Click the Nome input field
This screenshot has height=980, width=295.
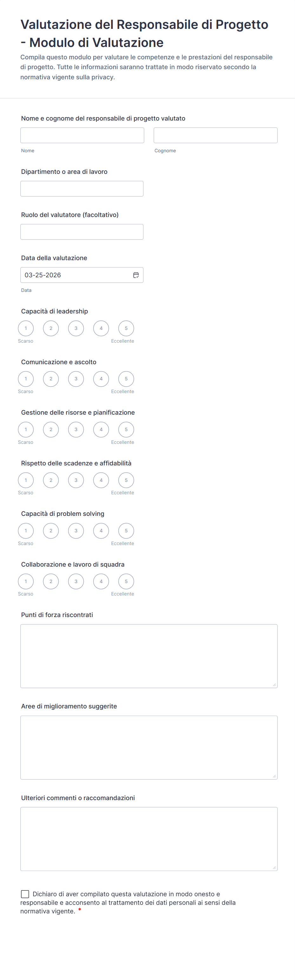(82, 135)
